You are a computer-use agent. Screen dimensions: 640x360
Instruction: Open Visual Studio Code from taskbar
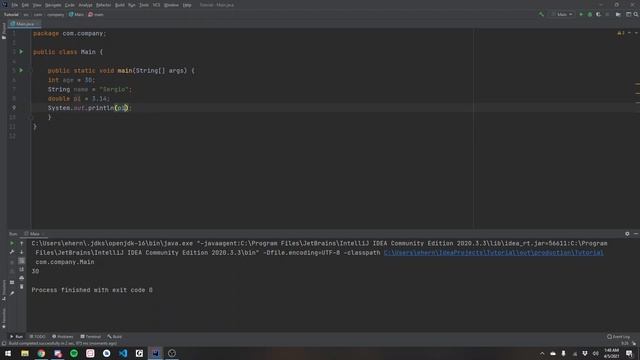(123, 353)
